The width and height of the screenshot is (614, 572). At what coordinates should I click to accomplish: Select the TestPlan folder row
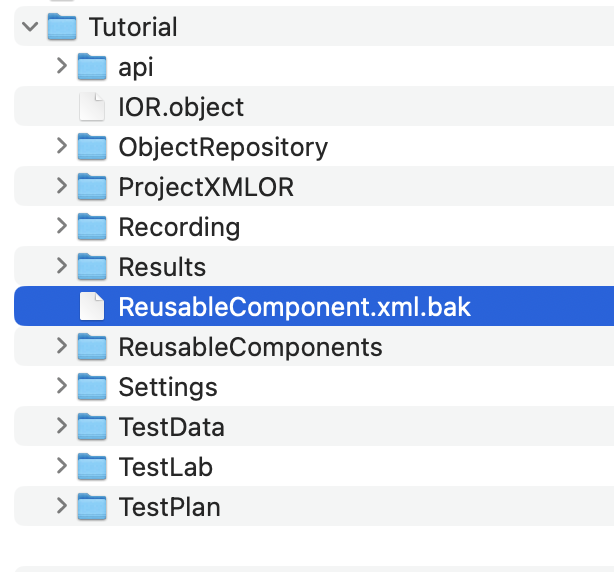[314, 506]
